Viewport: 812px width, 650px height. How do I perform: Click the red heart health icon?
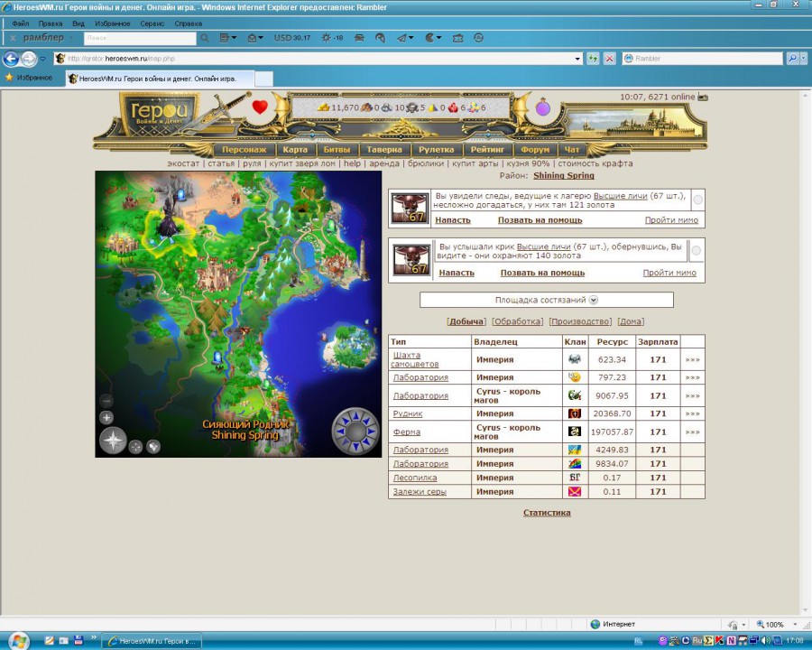pyautogui.click(x=260, y=107)
